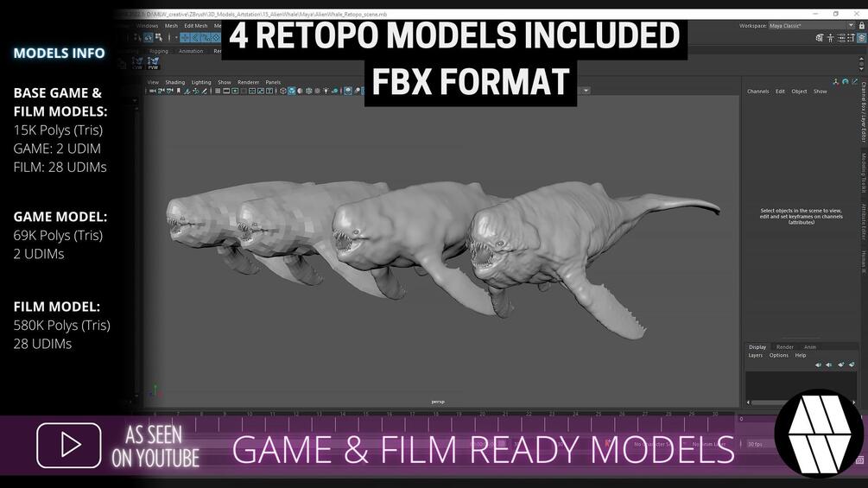Switch to the Rigging shelf tab
Screen dimensions: 868x488
158,51
